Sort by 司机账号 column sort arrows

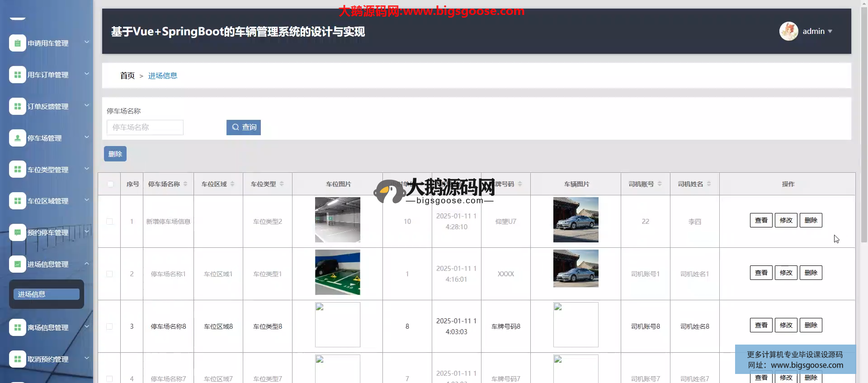(x=660, y=184)
